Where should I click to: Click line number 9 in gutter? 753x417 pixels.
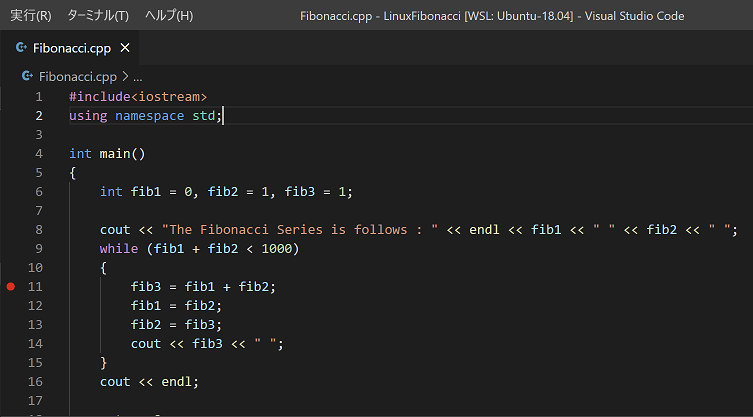click(x=39, y=248)
